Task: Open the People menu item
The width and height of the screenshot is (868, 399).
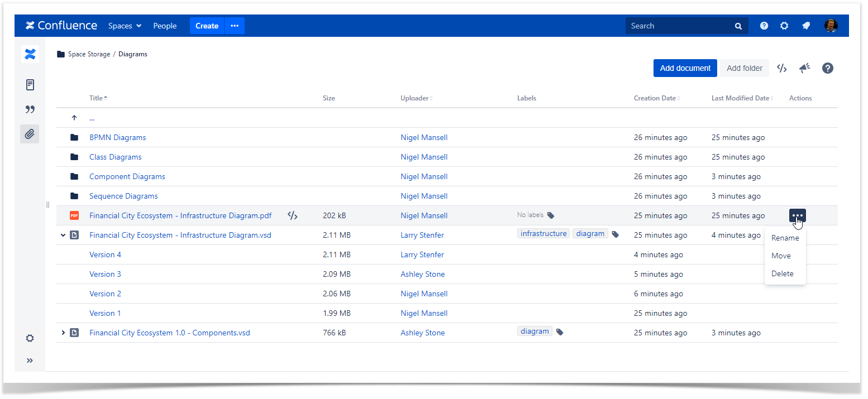Action: [x=165, y=26]
